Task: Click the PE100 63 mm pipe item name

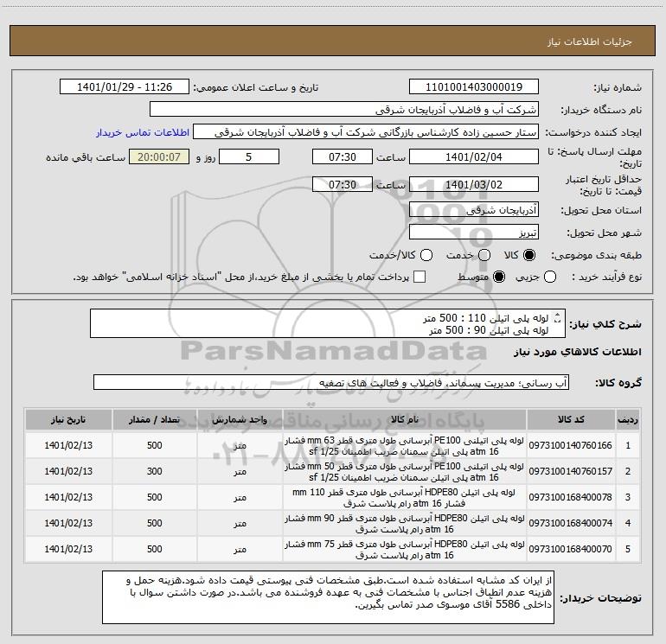Action: pos(405,446)
